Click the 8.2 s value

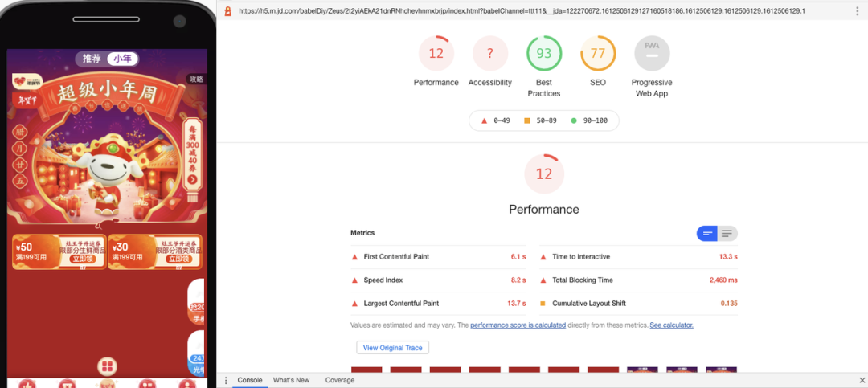click(518, 280)
